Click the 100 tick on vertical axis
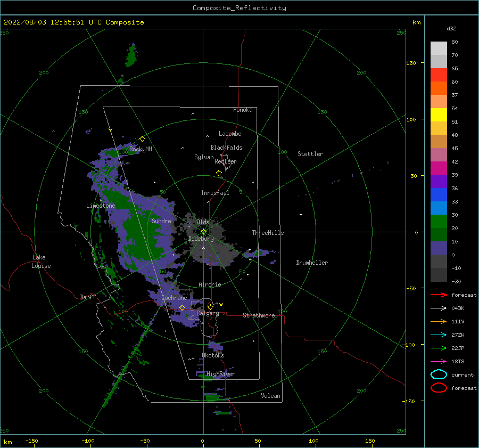 411,119
